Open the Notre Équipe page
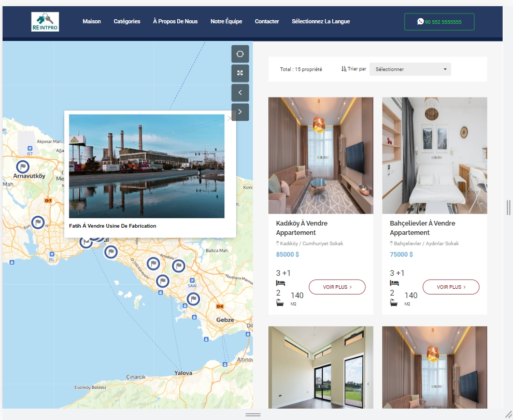513x420 pixels. 226,21
